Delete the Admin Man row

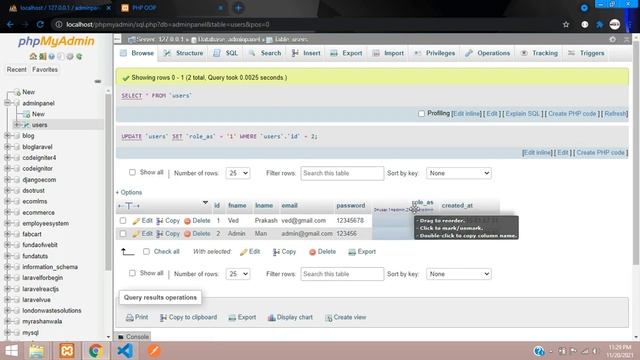coord(197,234)
